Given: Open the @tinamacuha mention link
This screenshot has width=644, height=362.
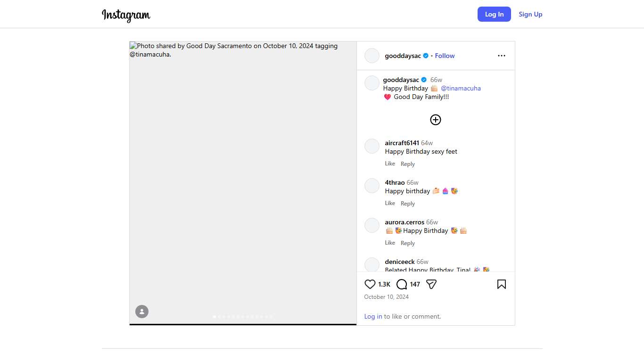Looking at the screenshot, I should pyautogui.click(x=461, y=88).
